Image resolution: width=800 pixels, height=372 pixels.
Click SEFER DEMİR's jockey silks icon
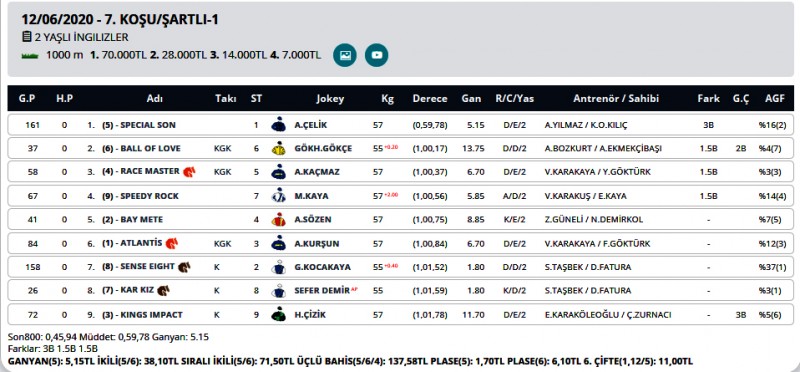pyautogui.click(x=278, y=291)
